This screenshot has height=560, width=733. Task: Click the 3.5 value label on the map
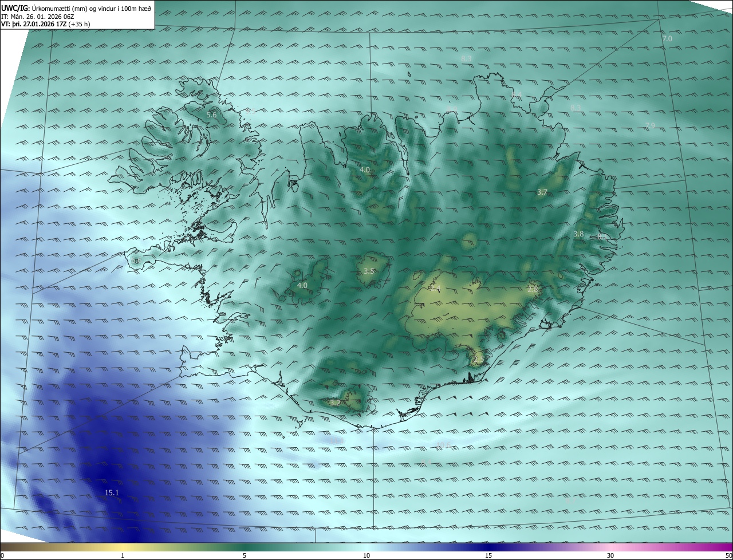pos(369,271)
